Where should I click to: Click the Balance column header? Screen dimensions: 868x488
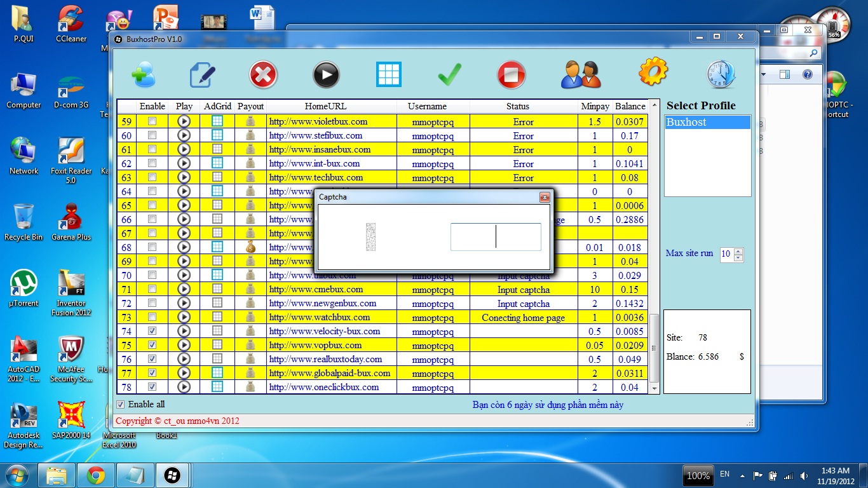point(630,106)
